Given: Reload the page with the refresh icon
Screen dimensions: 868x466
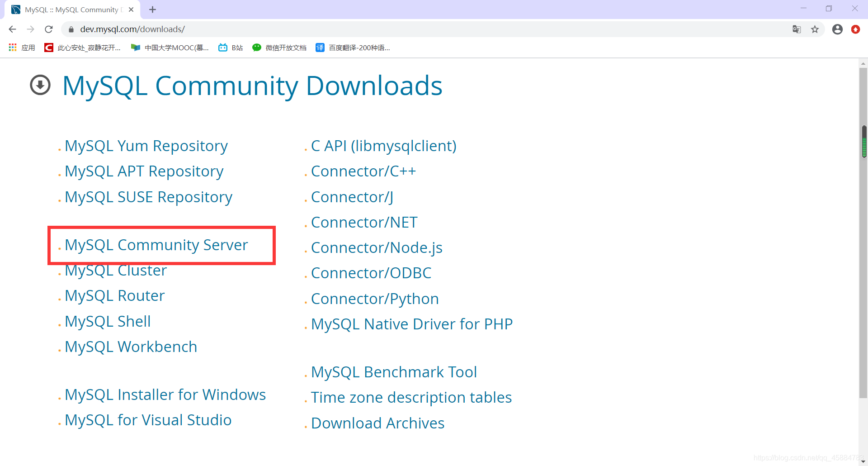Looking at the screenshot, I should tap(49, 29).
